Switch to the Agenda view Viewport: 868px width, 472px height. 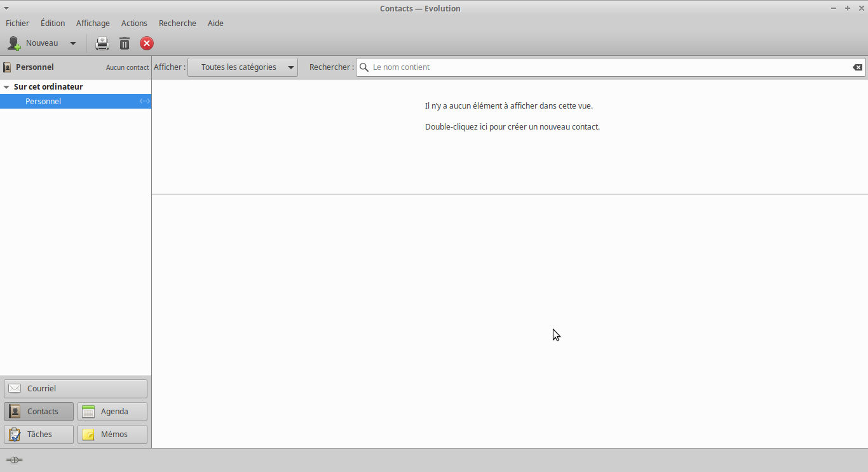point(112,412)
